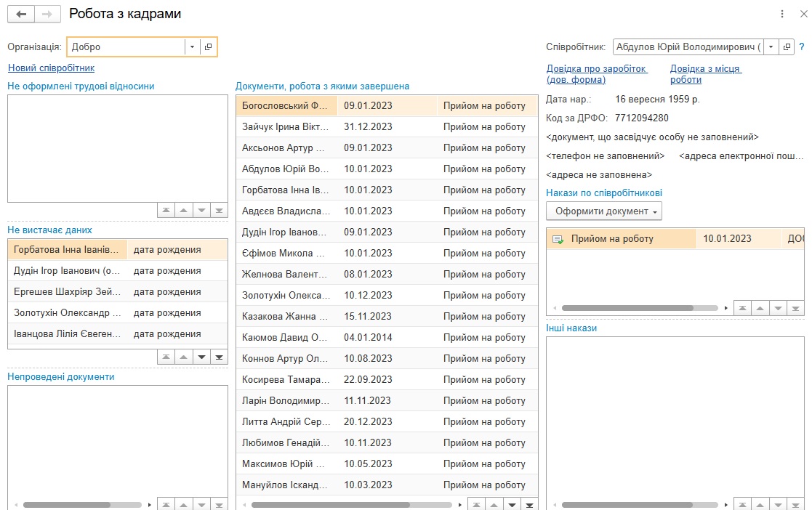Open the three-dot more options menu
This screenshot has width=812, height=510.
tap(782, 14)
